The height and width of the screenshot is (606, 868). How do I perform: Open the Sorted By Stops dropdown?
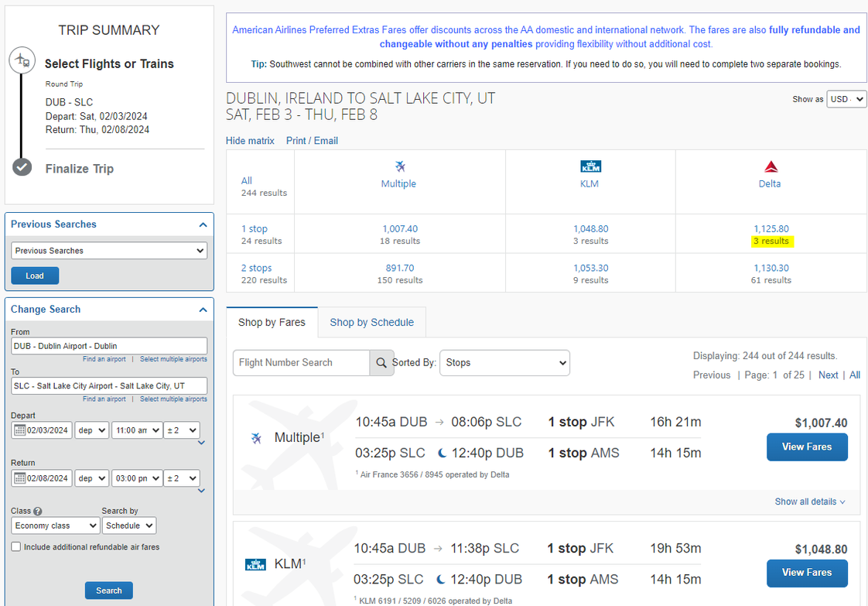pyautogui.click(x=504, y=363)
